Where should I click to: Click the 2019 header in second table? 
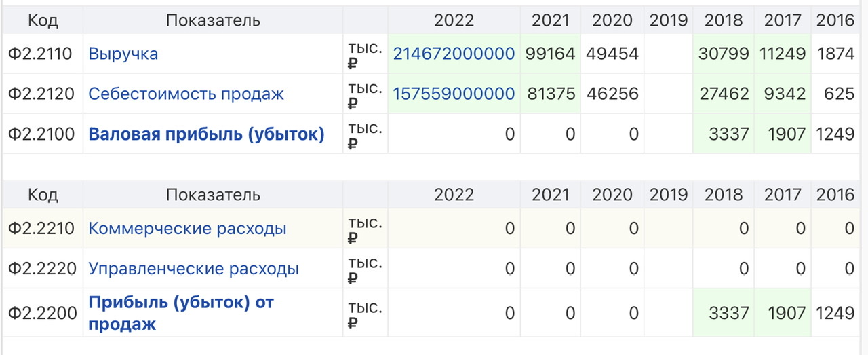669,195
